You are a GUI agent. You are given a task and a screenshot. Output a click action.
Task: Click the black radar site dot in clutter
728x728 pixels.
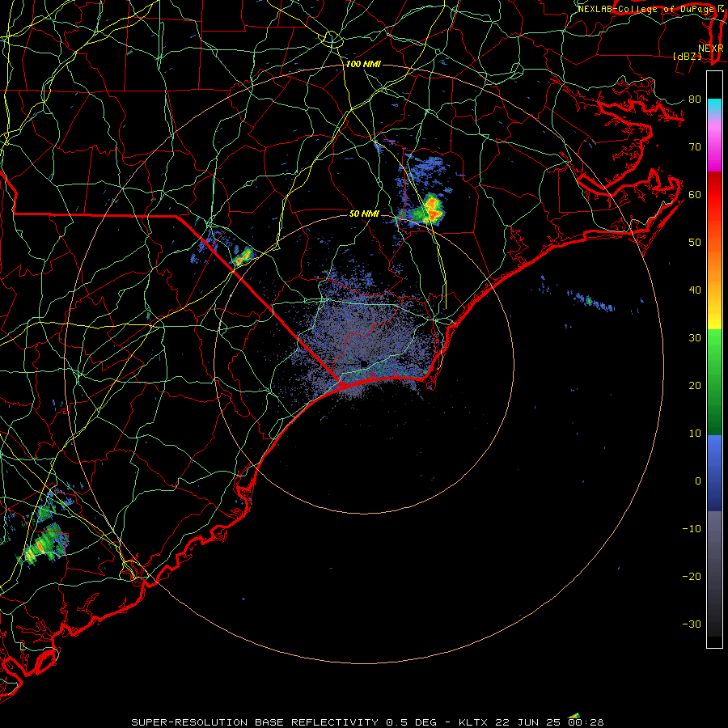[365, 363]
